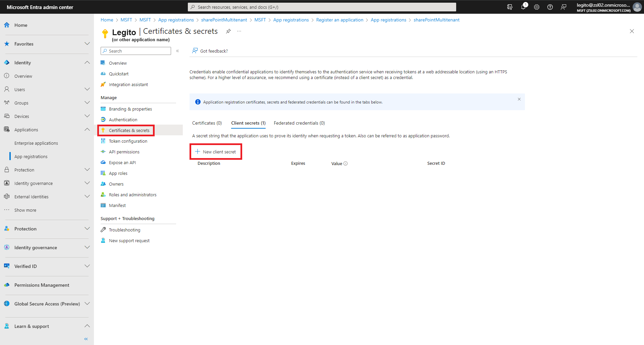
Task: Open Roles and administrators
Action: click(132, 195)
